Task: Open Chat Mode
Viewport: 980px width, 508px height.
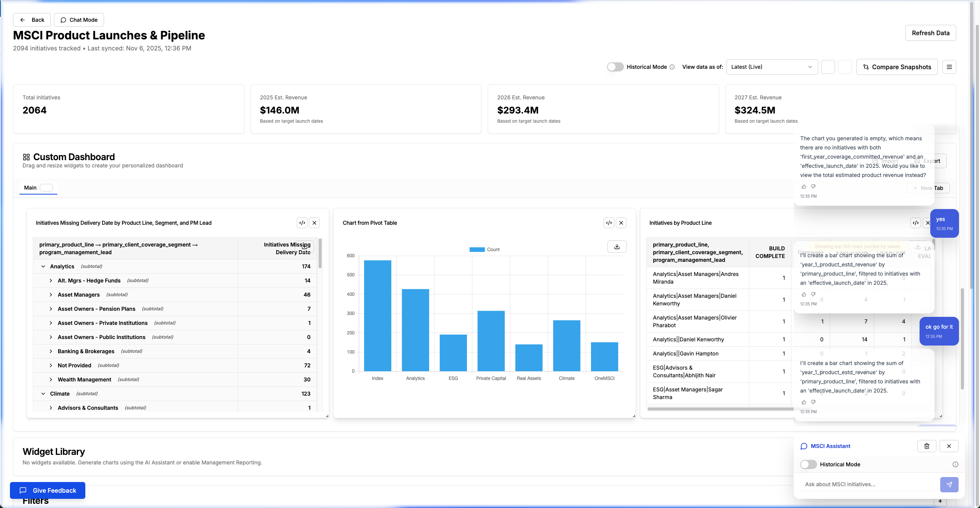Action: tap(79, 19)
